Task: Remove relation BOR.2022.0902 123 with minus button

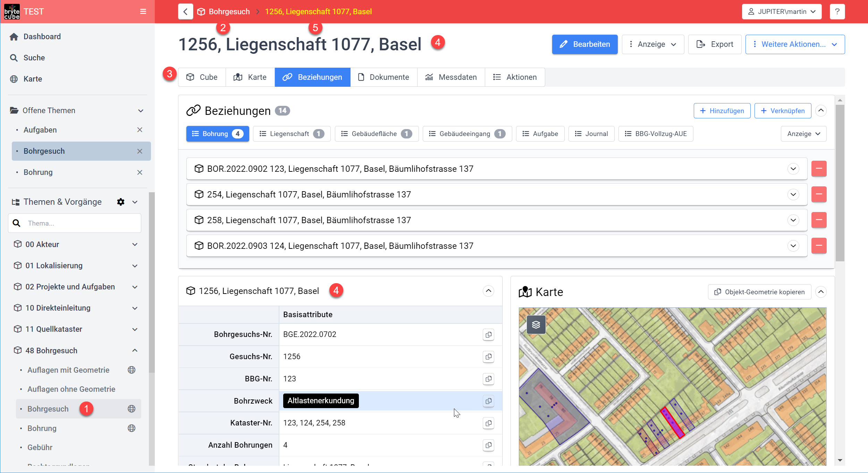Action: coord(819,169)
